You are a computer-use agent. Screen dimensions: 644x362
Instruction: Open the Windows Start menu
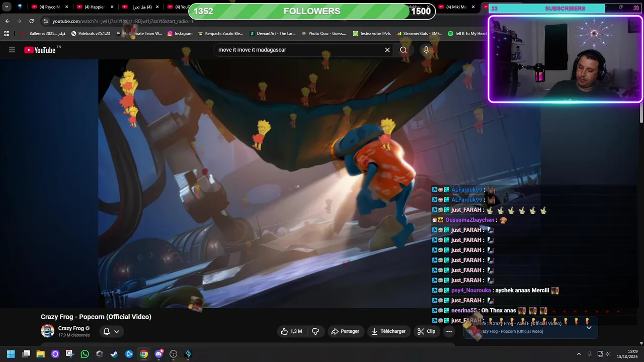point(11,354)
